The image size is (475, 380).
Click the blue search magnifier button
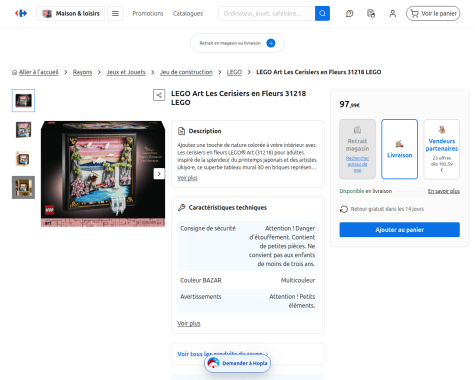(x=322, y=13)
